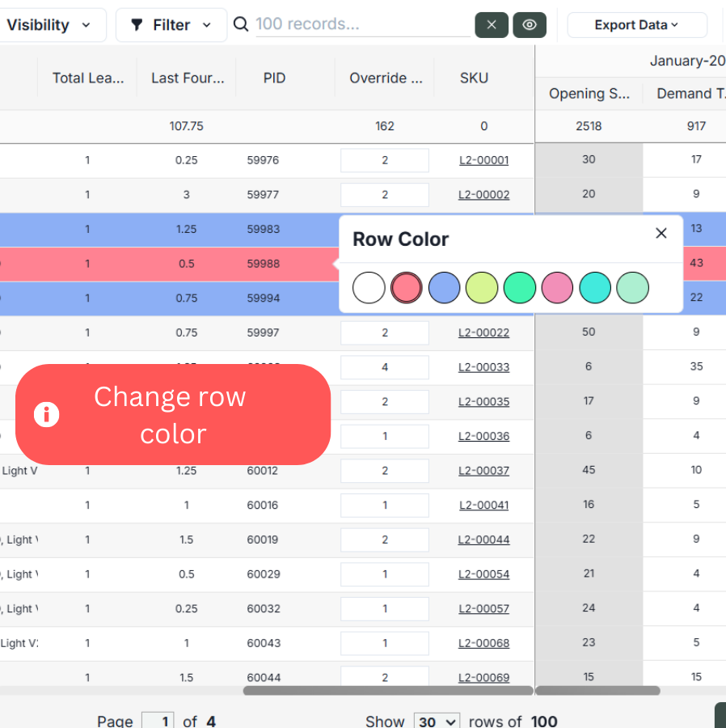The image size is (726, 728).
Task: Open the rows-per-page selector showing 30
Action: click(437, 721)
